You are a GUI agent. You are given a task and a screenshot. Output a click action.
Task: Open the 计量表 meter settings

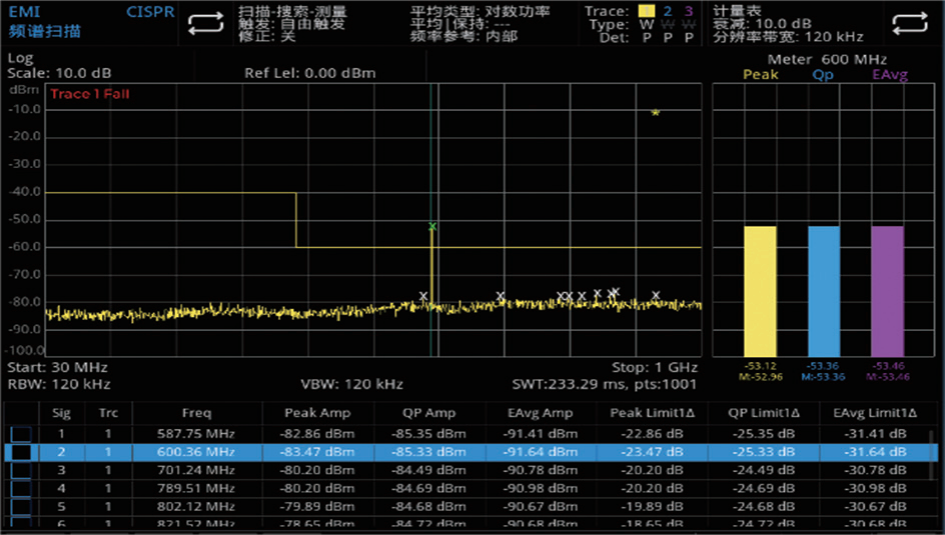(x=736, y=11)
